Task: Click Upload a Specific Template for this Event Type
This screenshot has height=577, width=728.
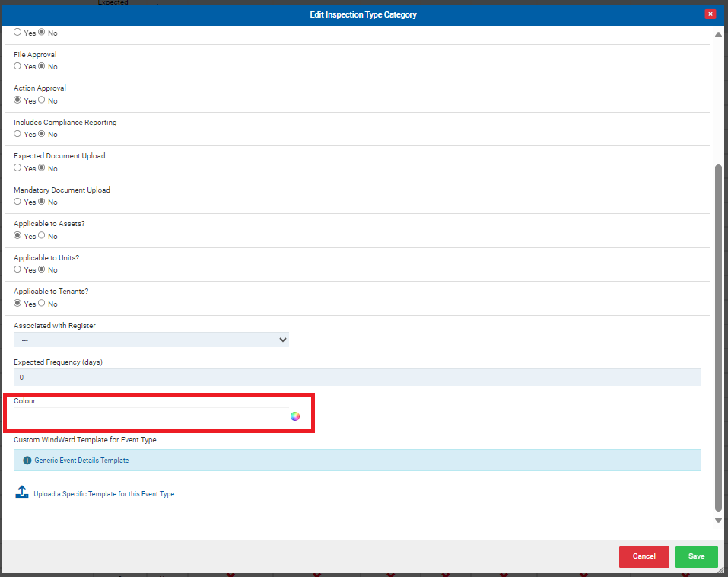Action: pos(104,494)
